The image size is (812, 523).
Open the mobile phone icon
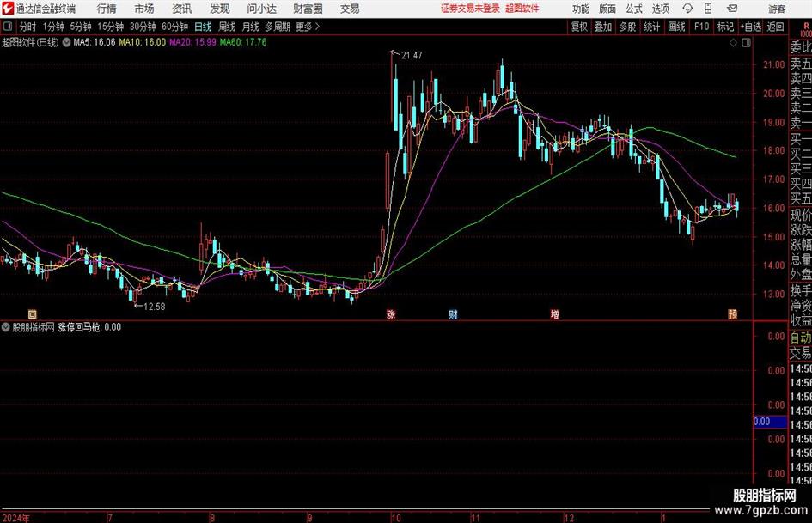708,9
